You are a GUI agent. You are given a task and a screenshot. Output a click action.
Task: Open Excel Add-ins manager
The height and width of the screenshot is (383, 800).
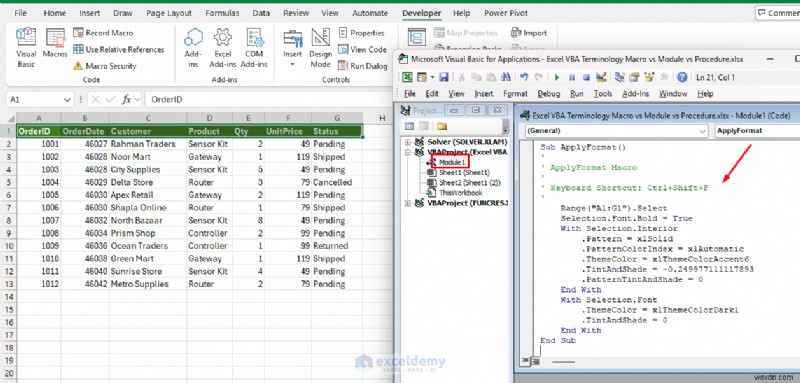pos(223,48)
